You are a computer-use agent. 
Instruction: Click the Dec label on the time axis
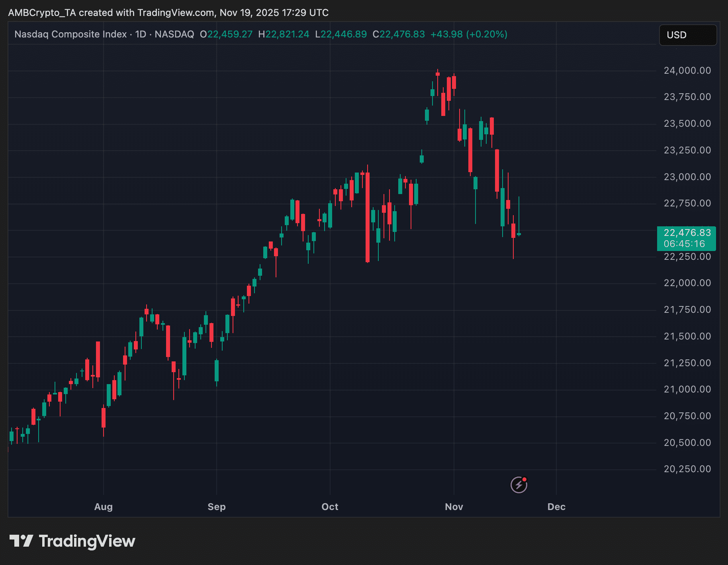click(x=556, y=507)
